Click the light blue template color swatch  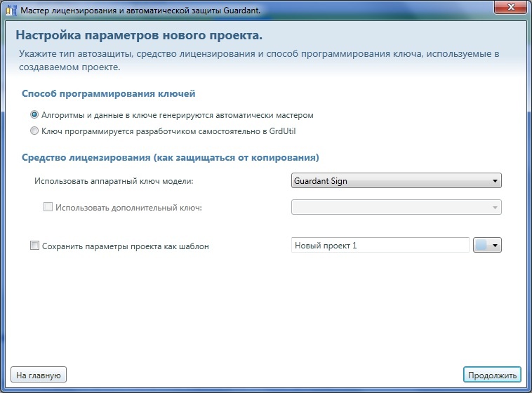[x=482, y=246]
